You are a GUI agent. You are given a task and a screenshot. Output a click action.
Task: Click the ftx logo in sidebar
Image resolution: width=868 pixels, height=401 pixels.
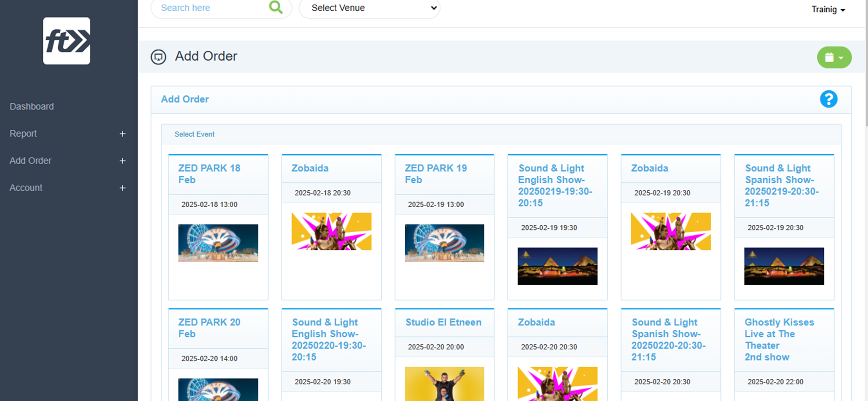(67, 41)
